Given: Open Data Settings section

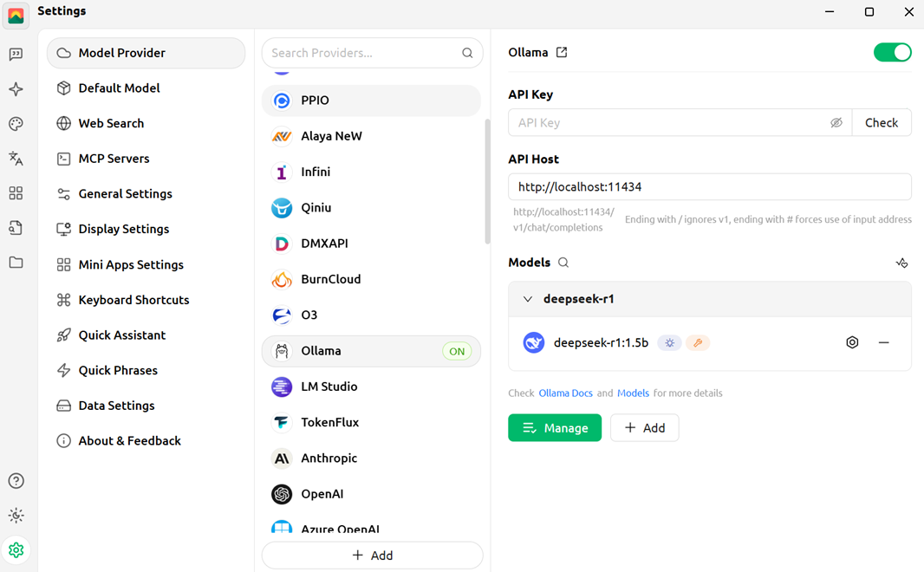Looking at the screenshot, I should tap(146, 406).
